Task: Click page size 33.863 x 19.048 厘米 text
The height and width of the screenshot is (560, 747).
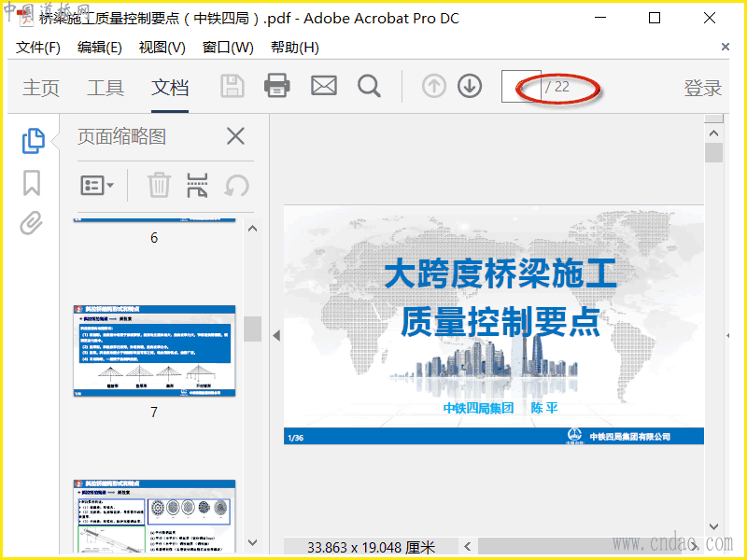Action: [371, 547]
